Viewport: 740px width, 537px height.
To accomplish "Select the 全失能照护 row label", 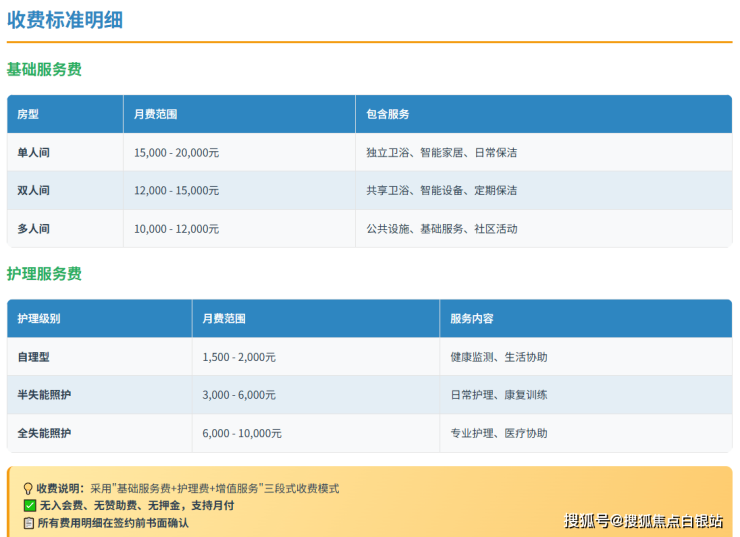I will point(44,433).
